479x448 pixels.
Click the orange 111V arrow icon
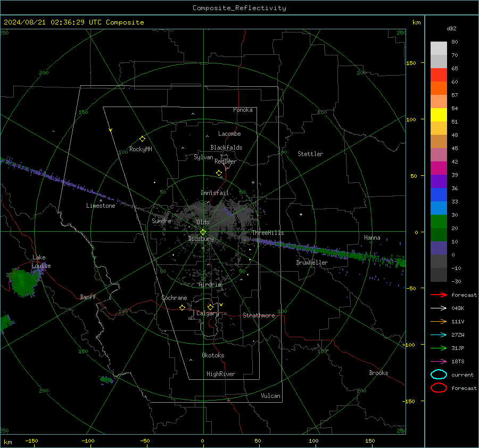point(439,321)
